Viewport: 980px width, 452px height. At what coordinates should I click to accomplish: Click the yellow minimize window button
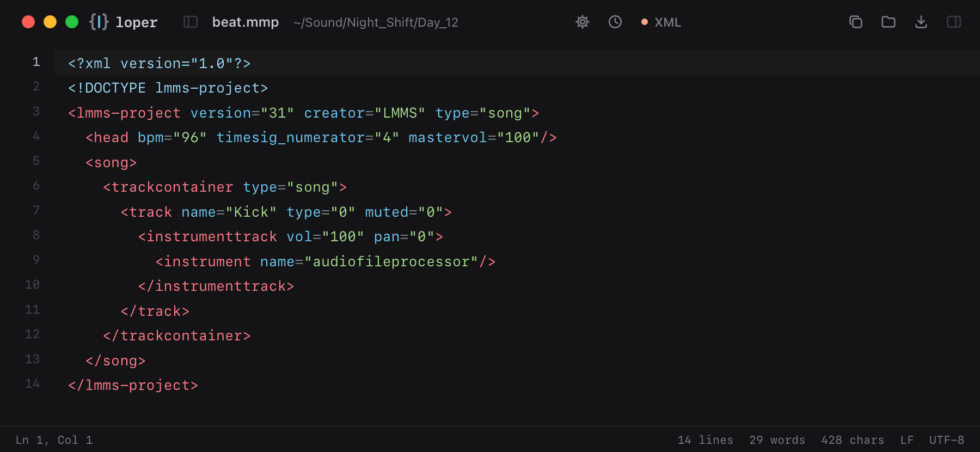(50, 22)
